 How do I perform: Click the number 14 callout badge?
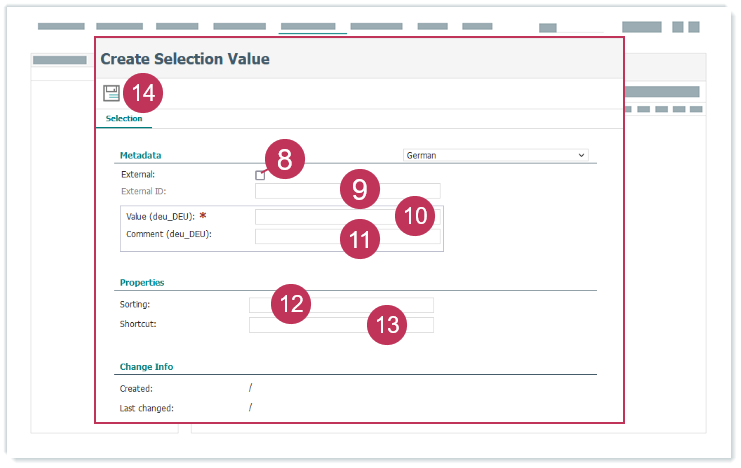[x=144, y=93]
